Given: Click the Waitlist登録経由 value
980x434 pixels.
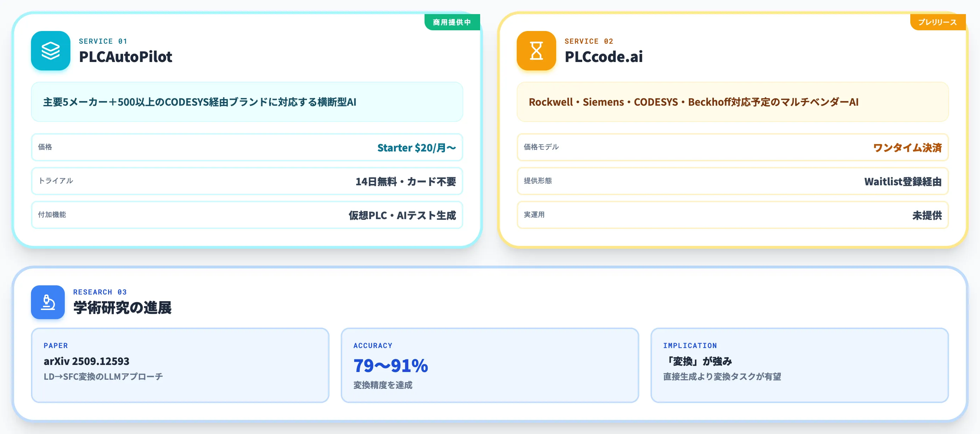Looking at the screenshot, I should tap(903, 181).
